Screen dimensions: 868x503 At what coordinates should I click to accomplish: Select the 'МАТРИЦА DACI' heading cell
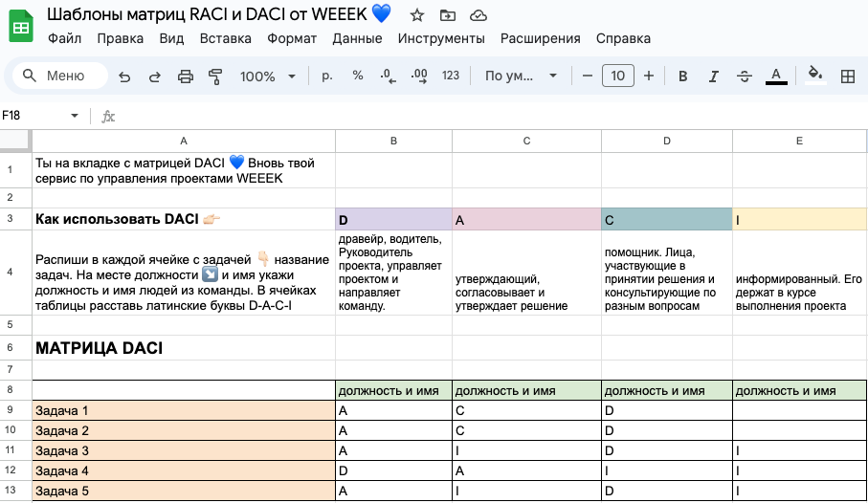tap(183, 347)
